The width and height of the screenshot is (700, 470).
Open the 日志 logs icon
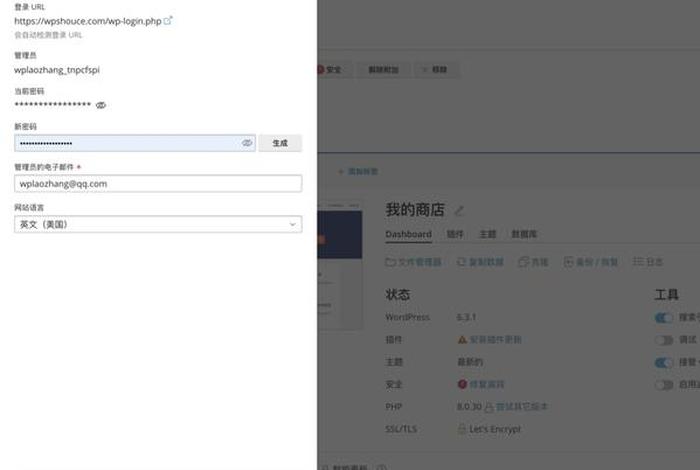(638, 262)
